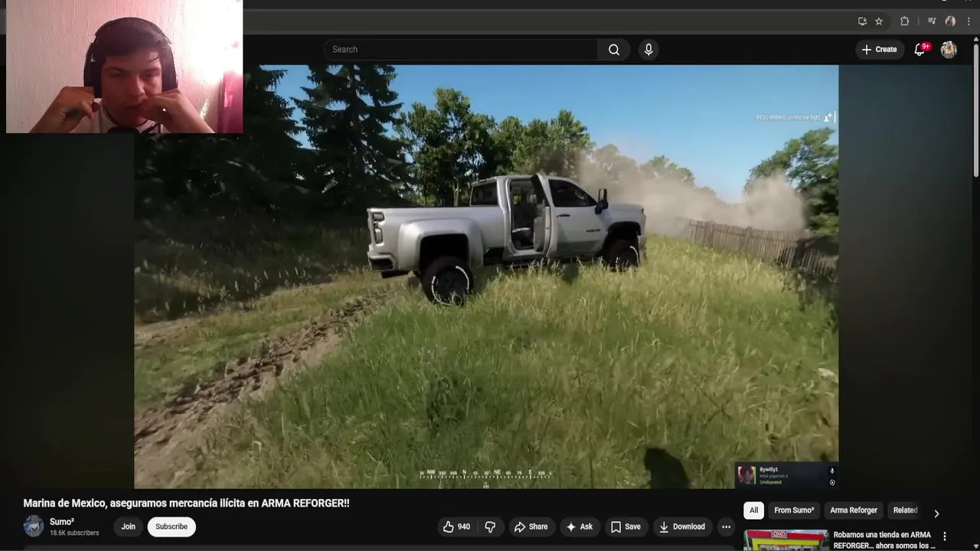Open Robamos una tienda en ARMA title
Screen dimensions: 980x551
click(884, 540)
